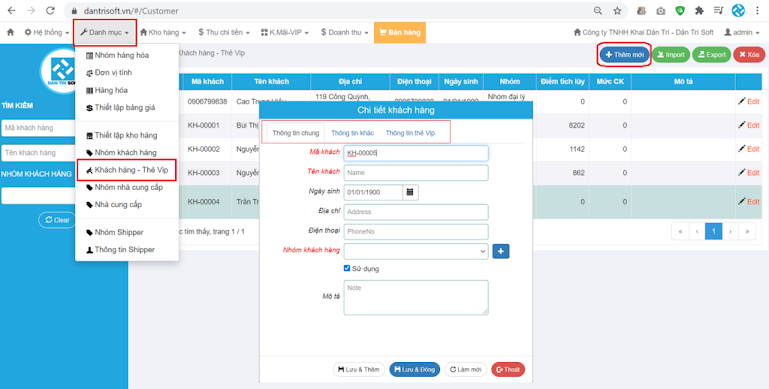769x389 pixels.
Task: Go to first page of pagination
Action: pos(680,231)
